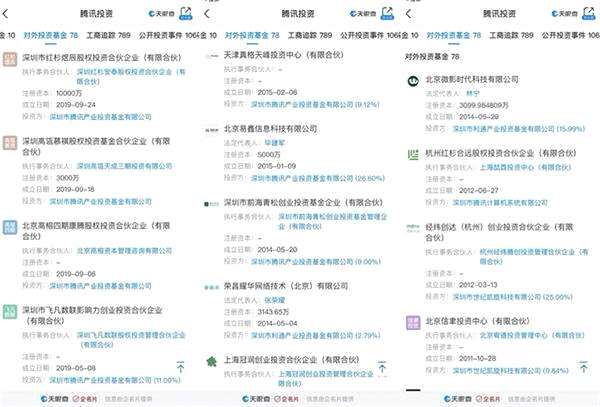This screenshot has width=600, height=407.
Task: Click the green logo of 杭州红杉合远股权投资合伙企业
Action: [x=413, y=155]
